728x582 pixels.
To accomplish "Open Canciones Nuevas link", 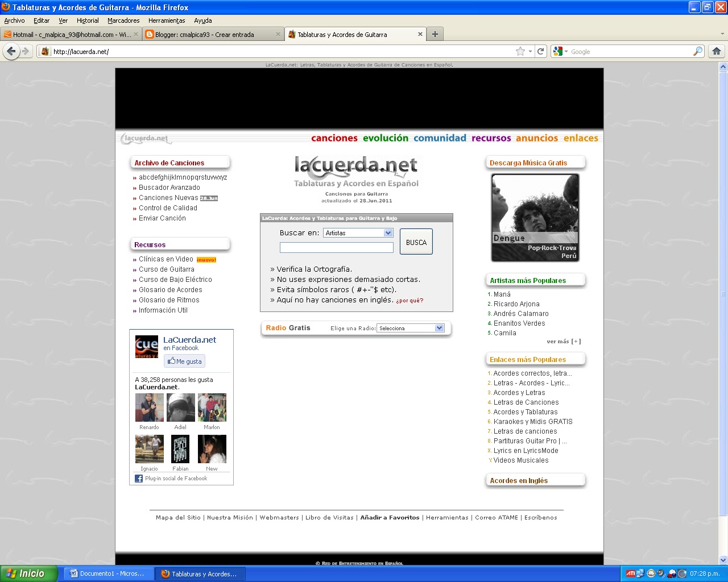I will pyautogui.click(x=169, y=198).
